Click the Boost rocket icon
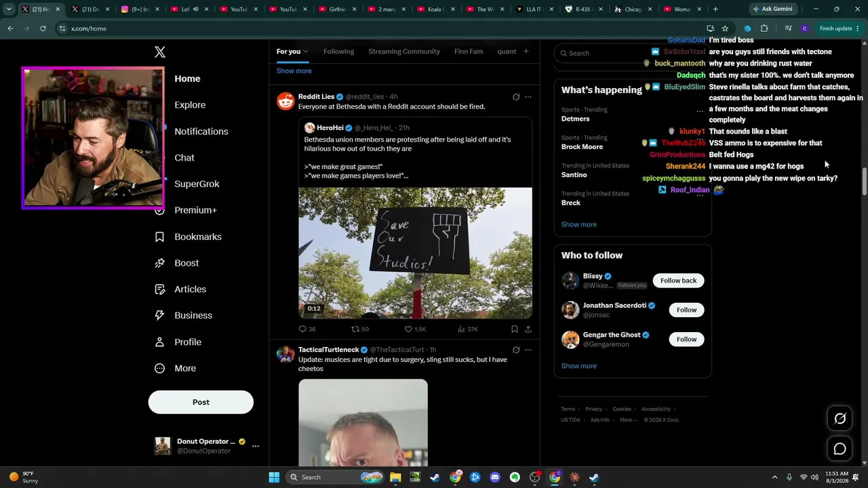Screen dimensions: 868x488 159,263
